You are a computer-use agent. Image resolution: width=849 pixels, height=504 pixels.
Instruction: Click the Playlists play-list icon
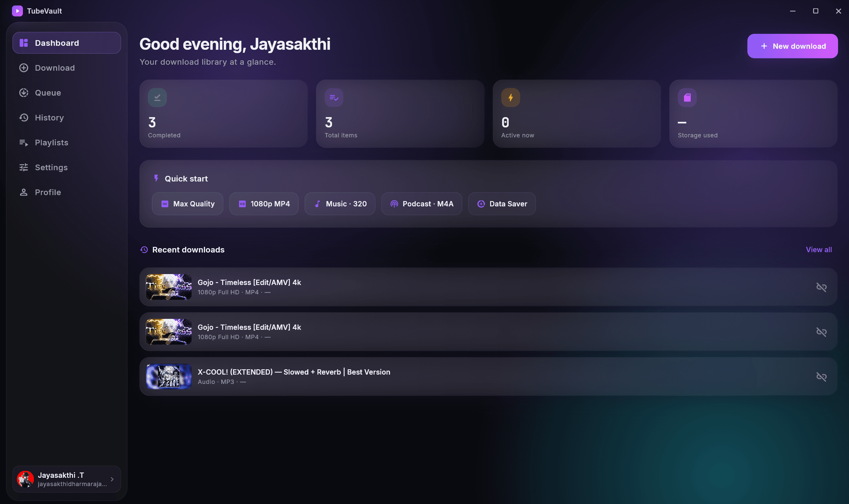point(24,143)
